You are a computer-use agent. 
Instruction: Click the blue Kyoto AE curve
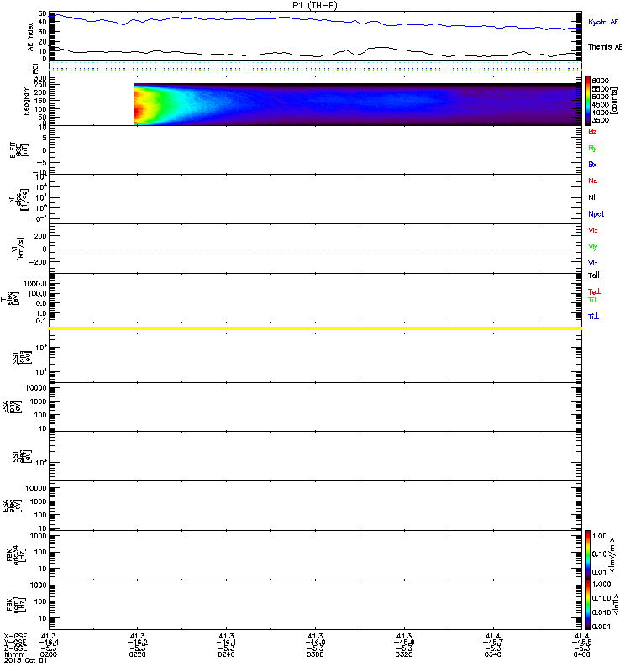(x=315, y=20)
